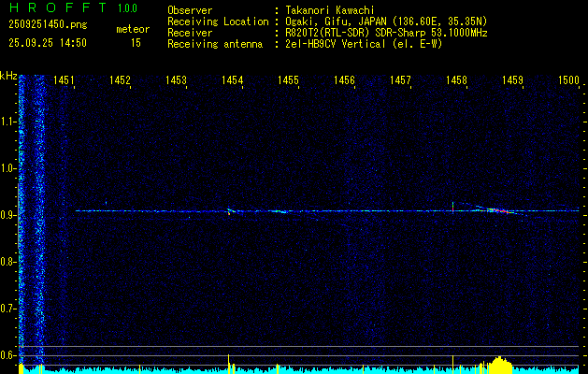Click the observer name Takanori Kawachi
This screenshot has width=588, height=374.
330,10
